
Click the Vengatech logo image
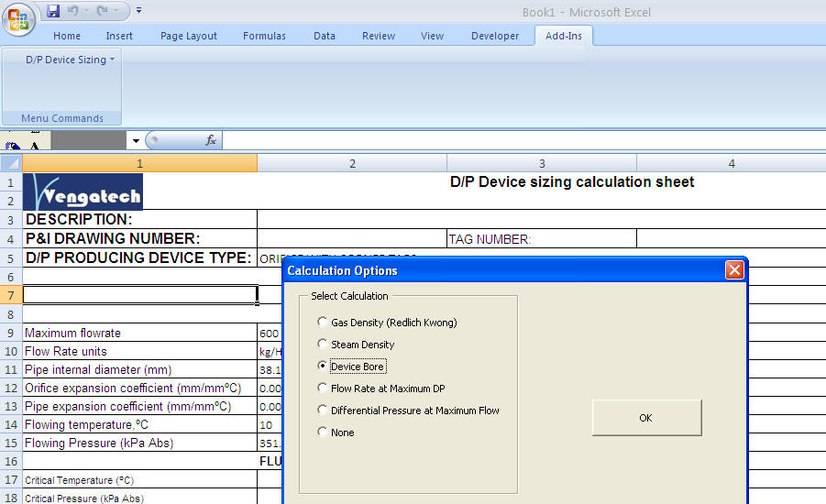pos(83,192)
